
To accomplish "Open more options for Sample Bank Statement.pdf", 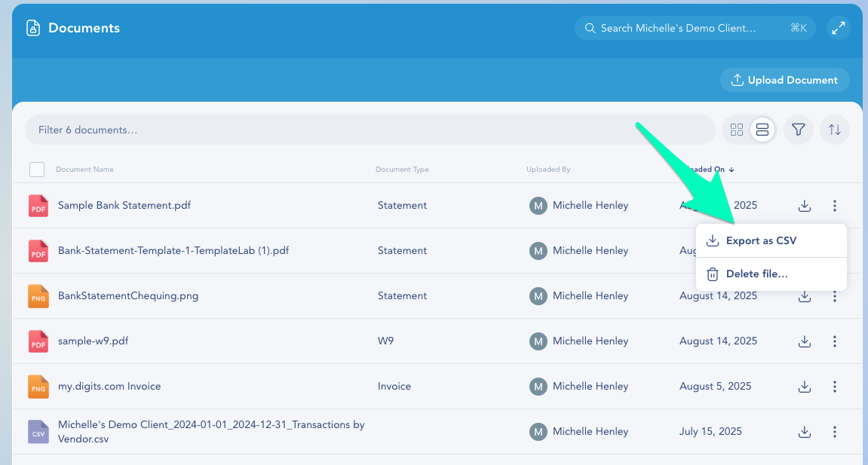I will [835, 206].
